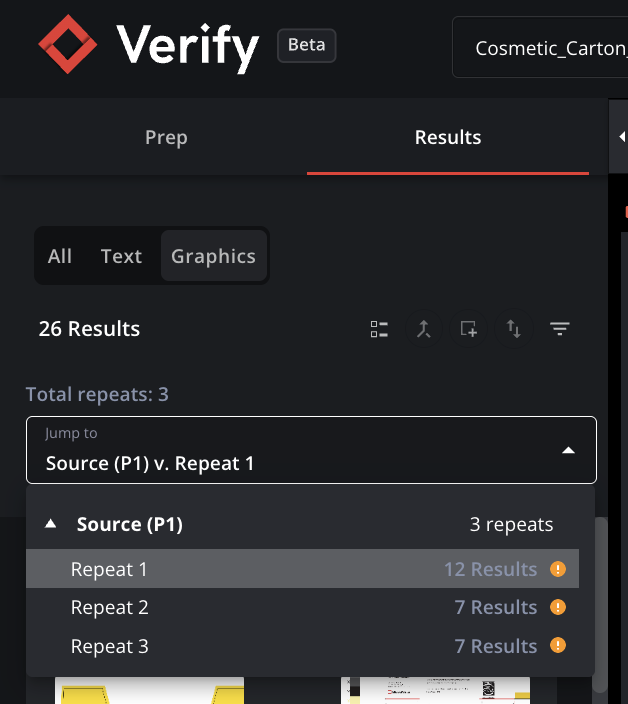This screenshot has width=628, height=704.
Task: Click the Beta badge
Action: pos(307,45)
